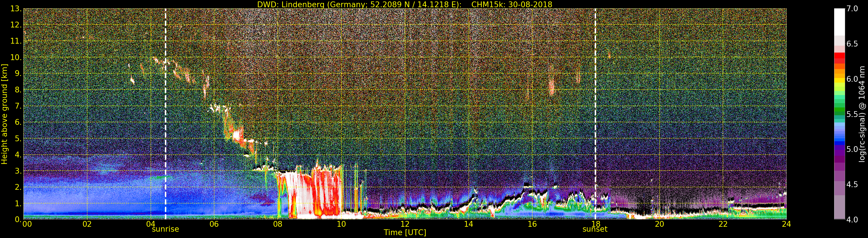Click the green segment of the colorbar
868x238 pixels.
(839, 109)
